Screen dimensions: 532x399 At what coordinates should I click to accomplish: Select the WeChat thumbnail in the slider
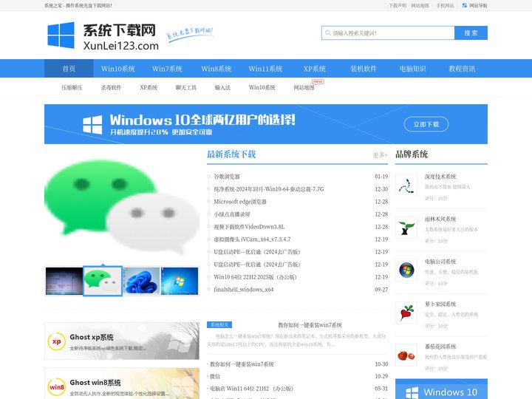(x=103, y=281)
